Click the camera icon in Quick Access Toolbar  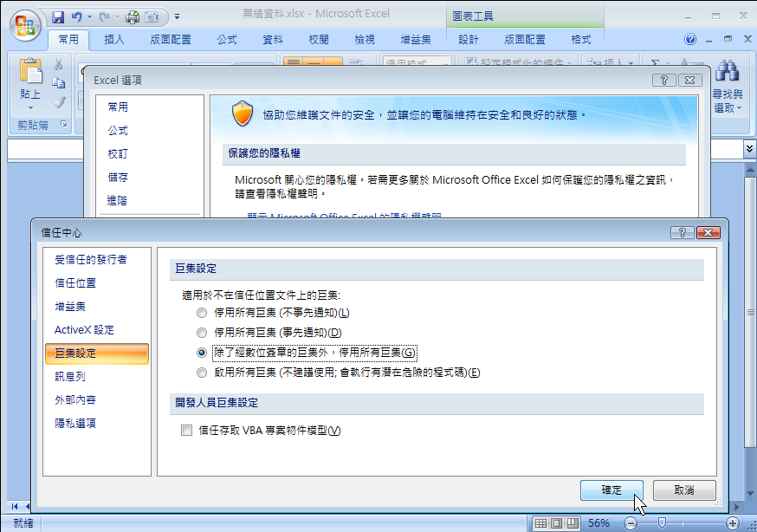click(x=152, y=17)
